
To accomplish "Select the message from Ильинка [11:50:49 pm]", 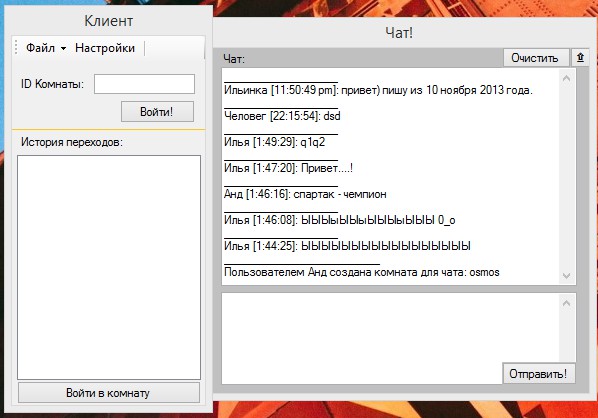I will pos(378,90).
